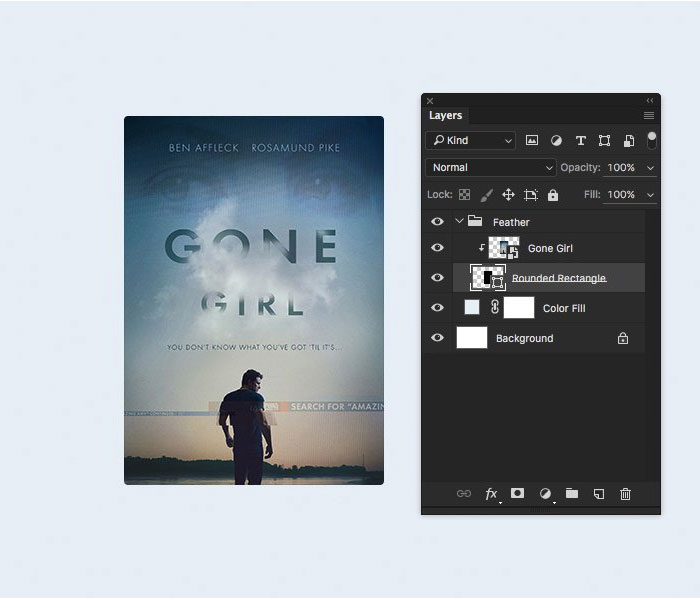The height and width of the screenshot is (598, 700).
Task: Select the Color Fill layer name
Action: (564, 308)
